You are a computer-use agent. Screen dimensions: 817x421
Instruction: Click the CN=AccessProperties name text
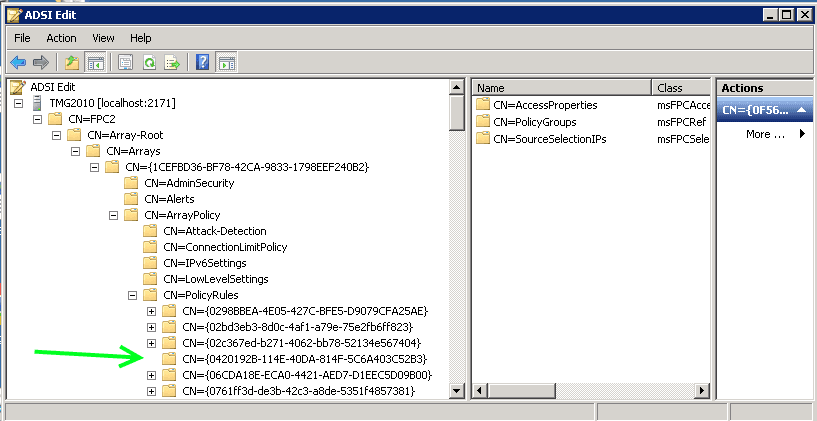click(x=545, y=105)
